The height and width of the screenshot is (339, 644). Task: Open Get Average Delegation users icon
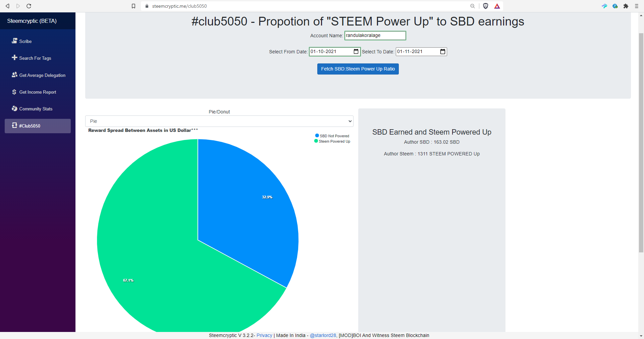click(14, 75)
